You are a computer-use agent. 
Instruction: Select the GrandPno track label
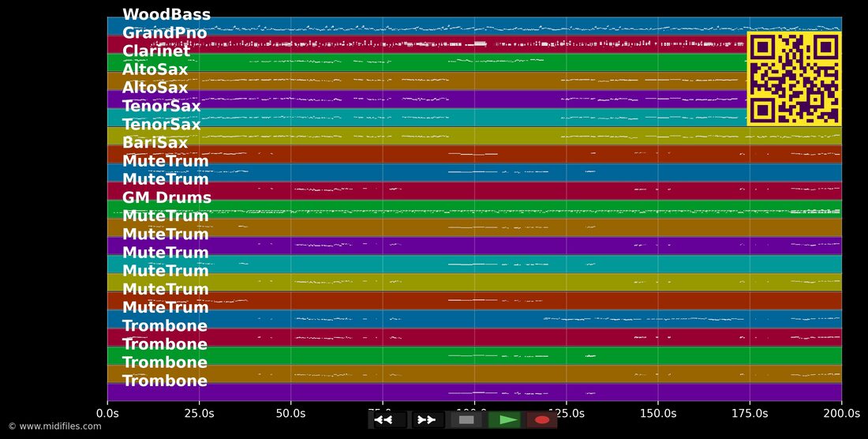pos(164,33)
